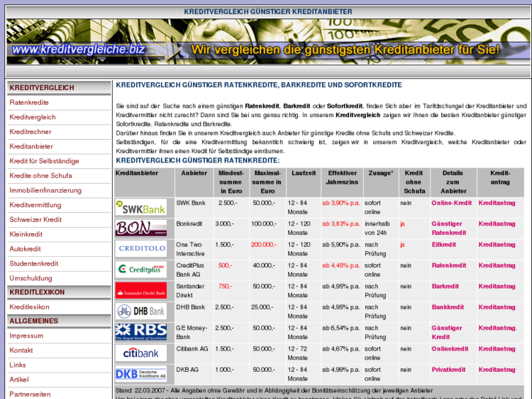The image size is (532, 399).
Task: Click the Creditolo logo
Action: (141, 249)
